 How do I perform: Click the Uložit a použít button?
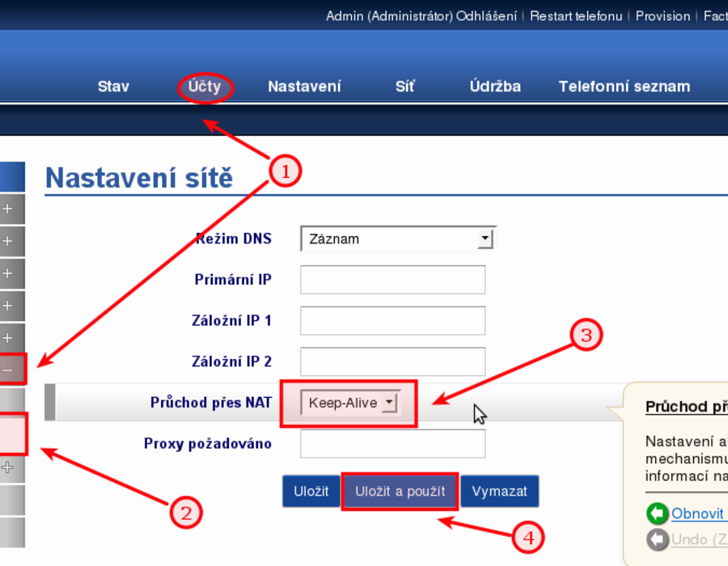point(400,492)
